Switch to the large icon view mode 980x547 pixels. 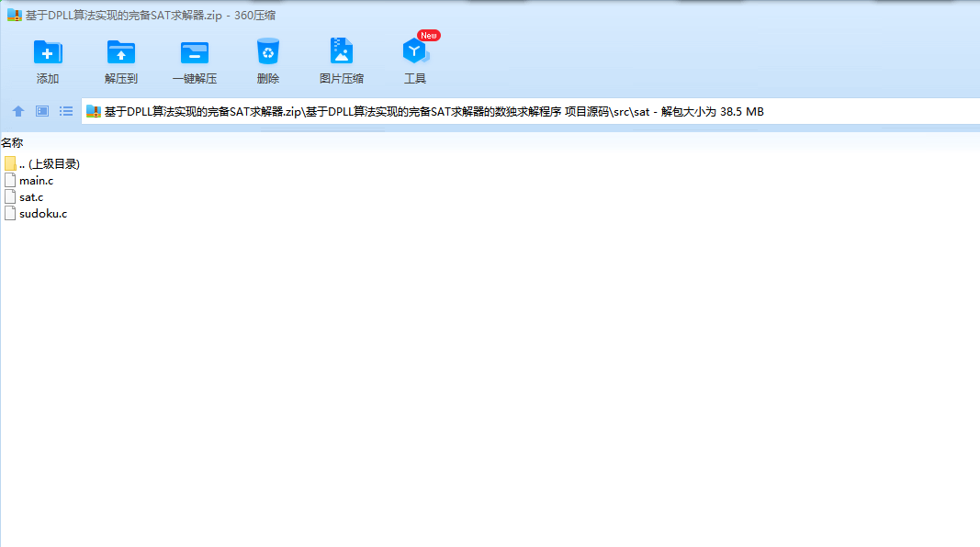tap(42, 111)
